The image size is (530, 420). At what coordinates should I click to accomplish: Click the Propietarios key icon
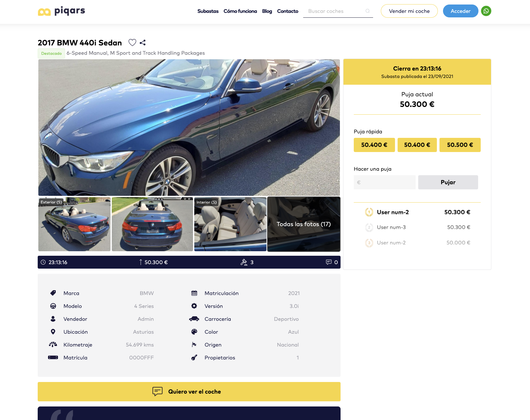(x=194, y=358)
